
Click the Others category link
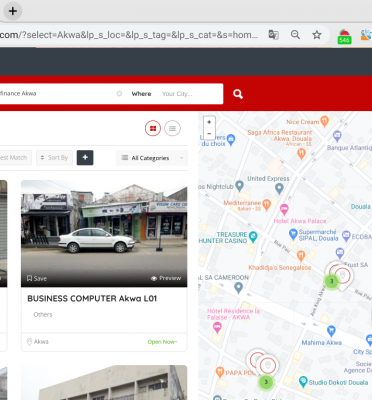(x=43, y=314)
